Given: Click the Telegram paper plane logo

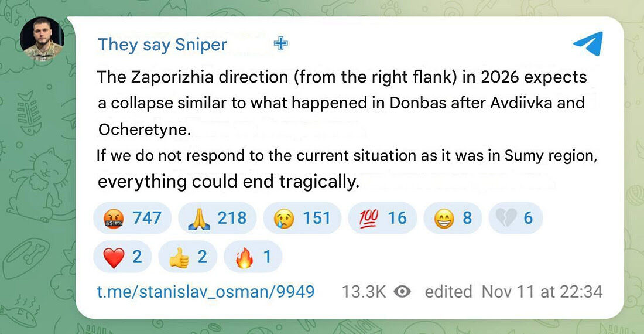Looking at the screenshot, I should point(587,44).
